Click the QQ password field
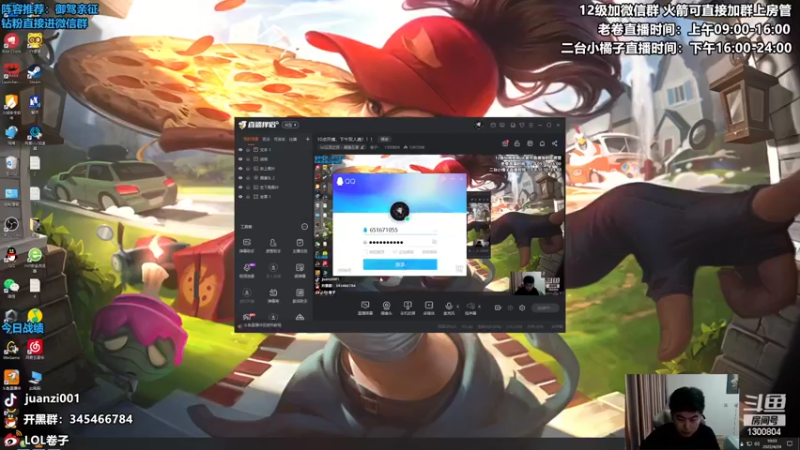Viewport: 800px width, 450px height. (x=400, y=242)
